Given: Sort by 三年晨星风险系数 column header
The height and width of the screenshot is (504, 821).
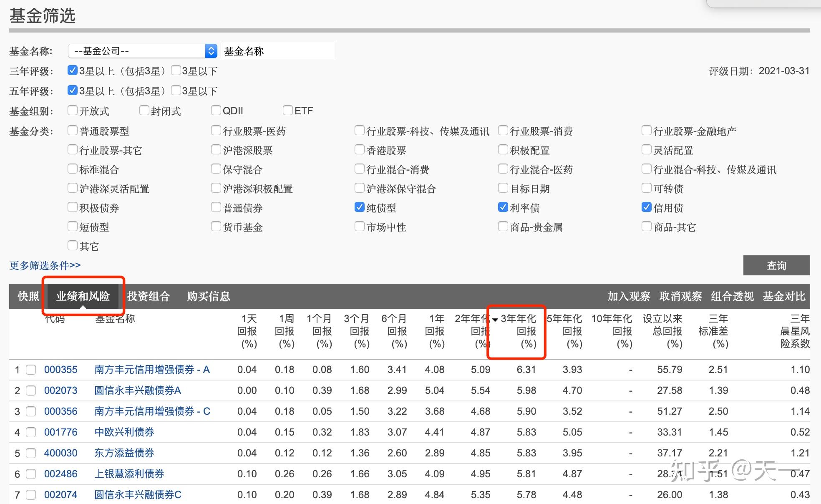Looking at the screenshot, I should tap(795, 331).
